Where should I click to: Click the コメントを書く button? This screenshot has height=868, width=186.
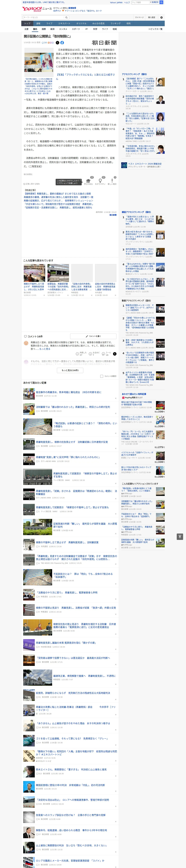93,336
